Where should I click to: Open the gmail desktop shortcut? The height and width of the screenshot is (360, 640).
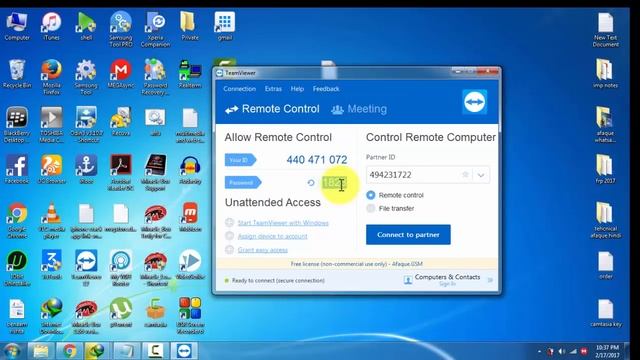(224, 27)
